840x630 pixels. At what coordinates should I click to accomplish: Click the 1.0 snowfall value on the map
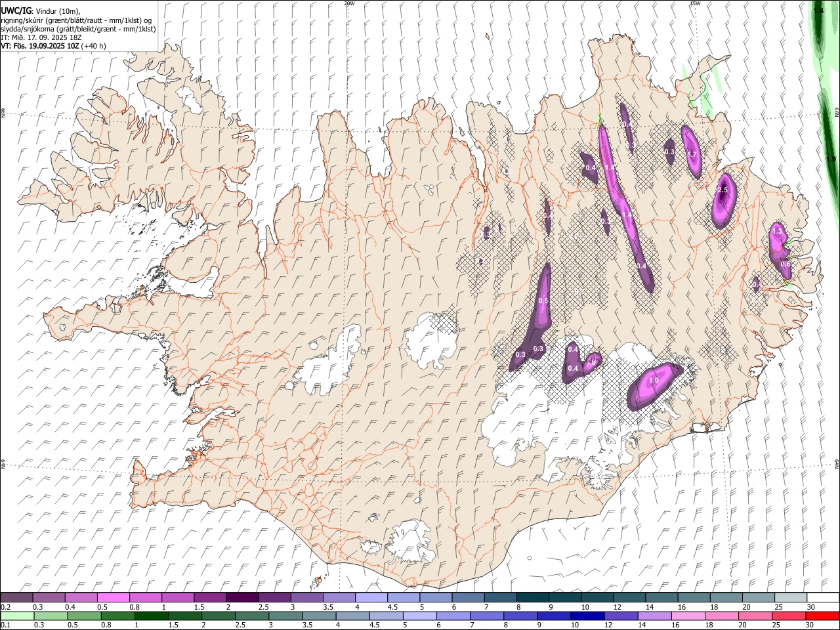click(654, 381)
